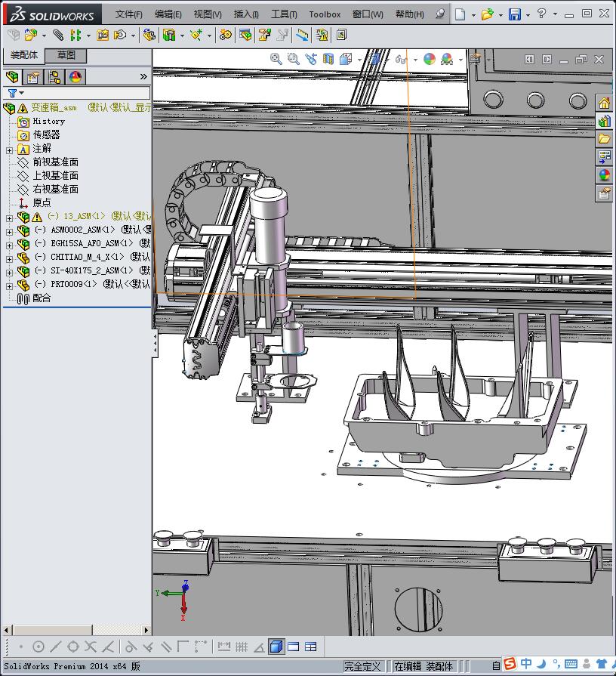Expand the 13_ASM<1> tree node
Viewport: 616px width, 676px height.
pyautogui.click(x=10, y=218)
